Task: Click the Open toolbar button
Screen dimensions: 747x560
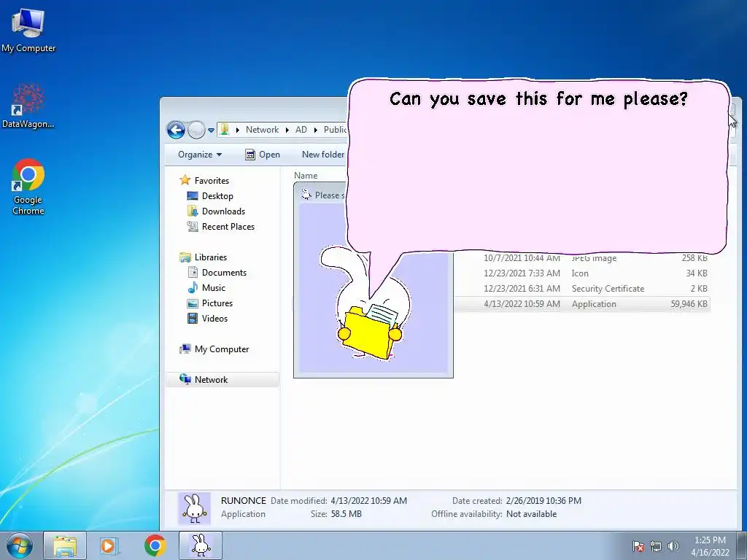Action: point(263,155)
